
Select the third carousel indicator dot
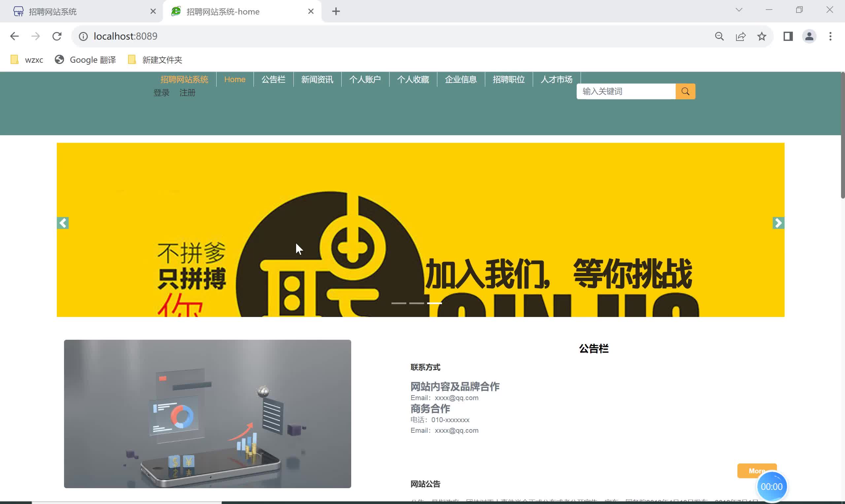pyautogui.click(x=435, y=303)
